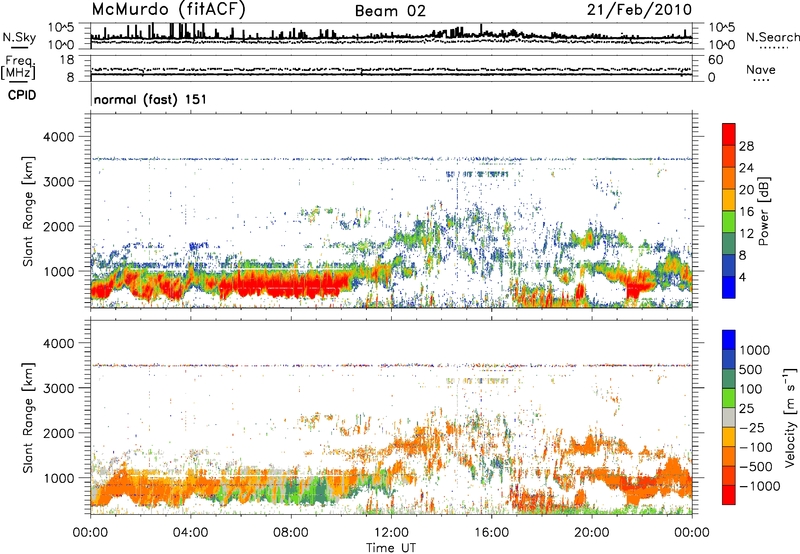The height and width of the screenshot is (554, 800).
Task: Click the 20:00 time tick label
Action: pyautogui.click(x=591, y=533)
